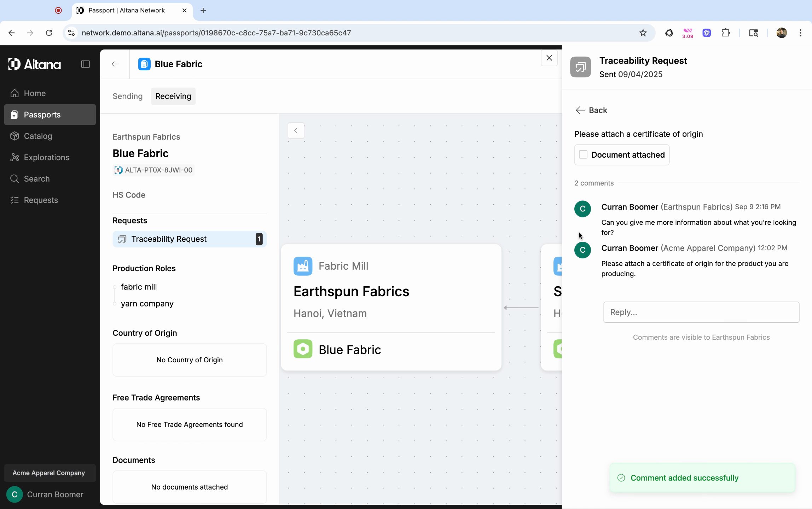Select the Receiving tab
812x509 pixels.
[x=173, y=96]
